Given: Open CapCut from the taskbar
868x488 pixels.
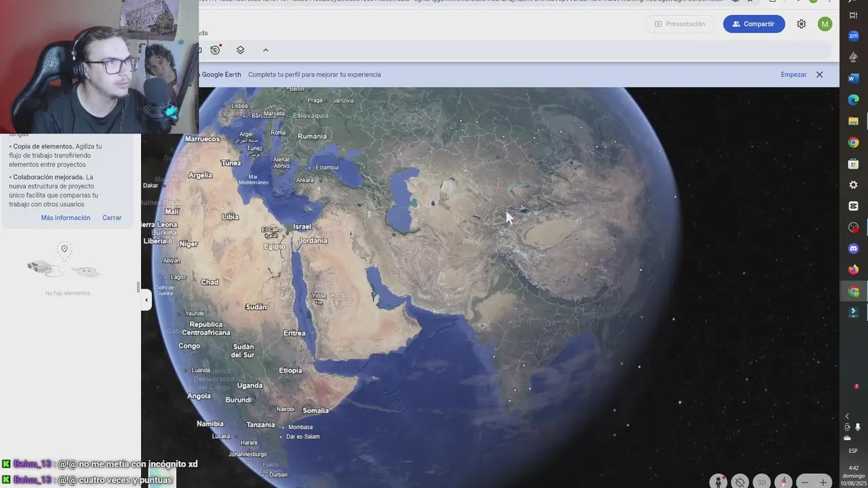Looking at the screenshot, I should coord(854,206).
